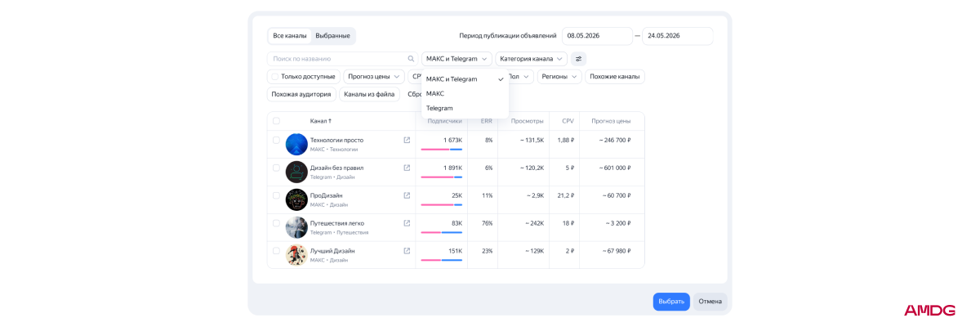Check the Путешествия легко row checkbox
The width and height of the screenshot is (980, 327).
pyautogui.click(x=276, y=223)
